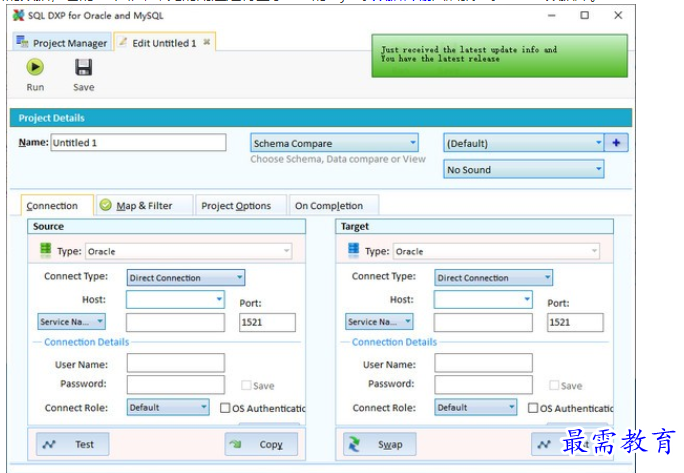Click Target Password field

(483, 384)
